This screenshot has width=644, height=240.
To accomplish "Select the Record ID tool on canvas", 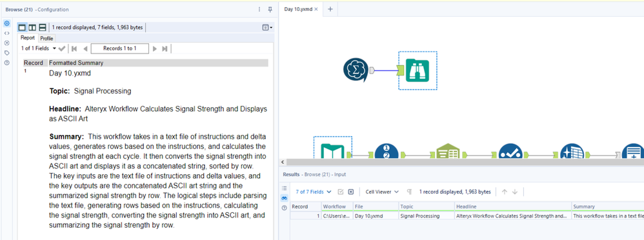I will tap(387, 151).
